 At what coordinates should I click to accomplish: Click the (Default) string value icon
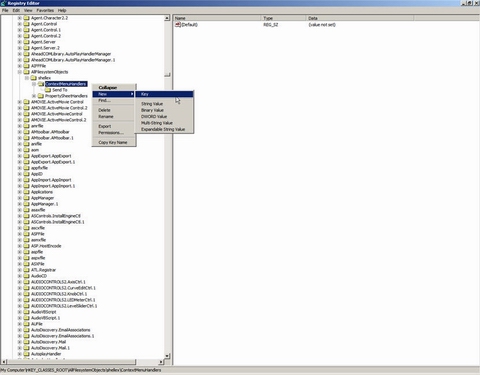178,25
